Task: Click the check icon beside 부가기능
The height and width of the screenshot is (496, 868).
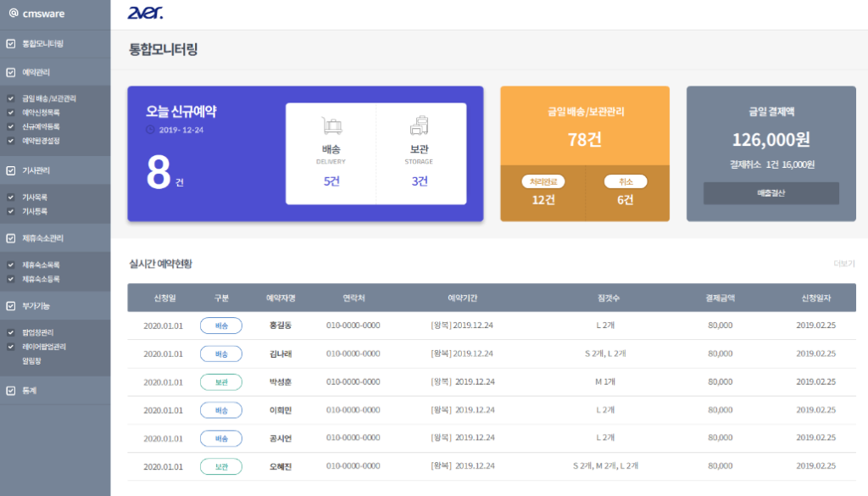Action: pyautogui.click(x=10, y=305)
